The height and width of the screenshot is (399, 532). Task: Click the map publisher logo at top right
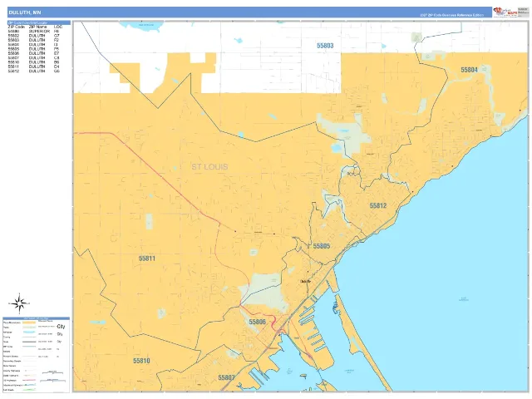506,12
